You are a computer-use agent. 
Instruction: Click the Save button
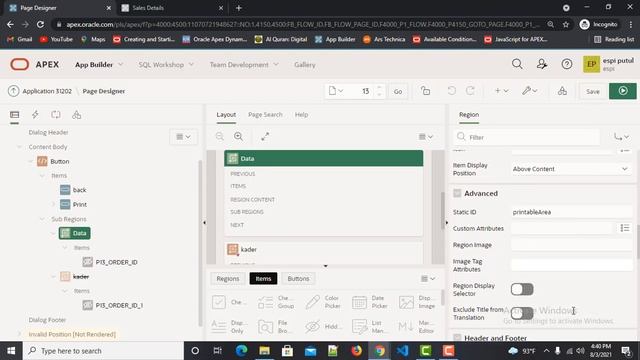(593, 91)
